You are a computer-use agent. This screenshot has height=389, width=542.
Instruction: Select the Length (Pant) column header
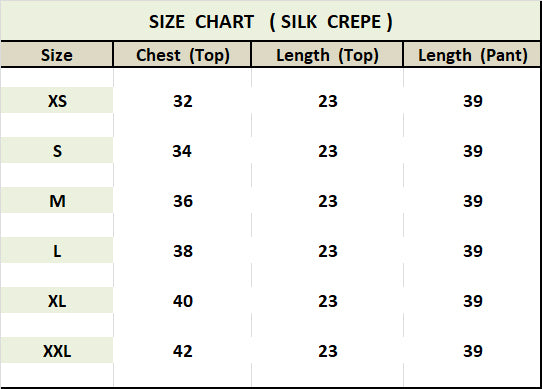coord(473,55)
